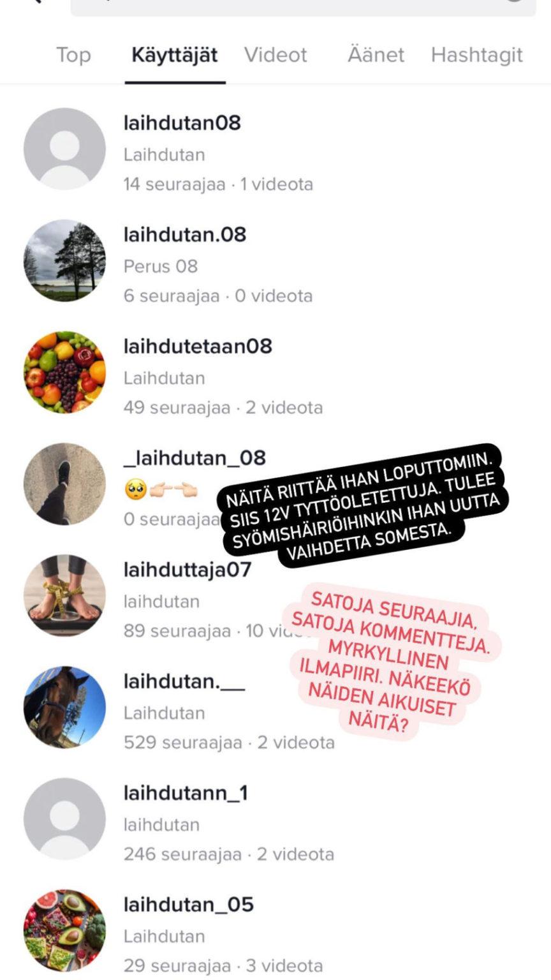Image resolution: width=551 pixels, height=980 pixels.
Task: Select the Käyttäjät tab
Action: (175, 55)
